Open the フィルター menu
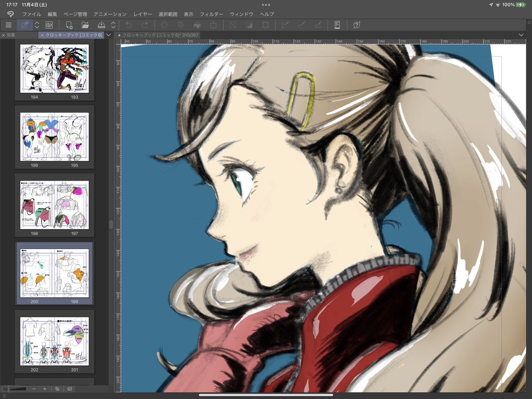This screenshot has width=532, height=399. click(x=211, y=14)
